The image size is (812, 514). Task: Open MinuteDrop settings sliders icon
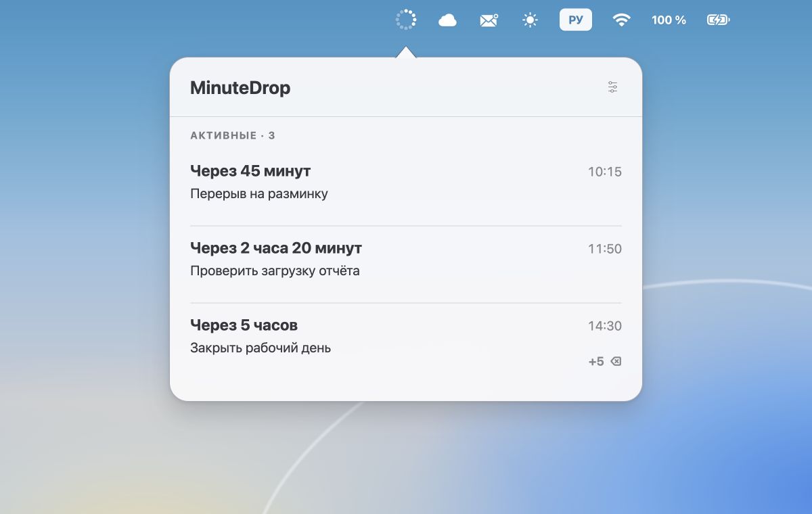613,87
